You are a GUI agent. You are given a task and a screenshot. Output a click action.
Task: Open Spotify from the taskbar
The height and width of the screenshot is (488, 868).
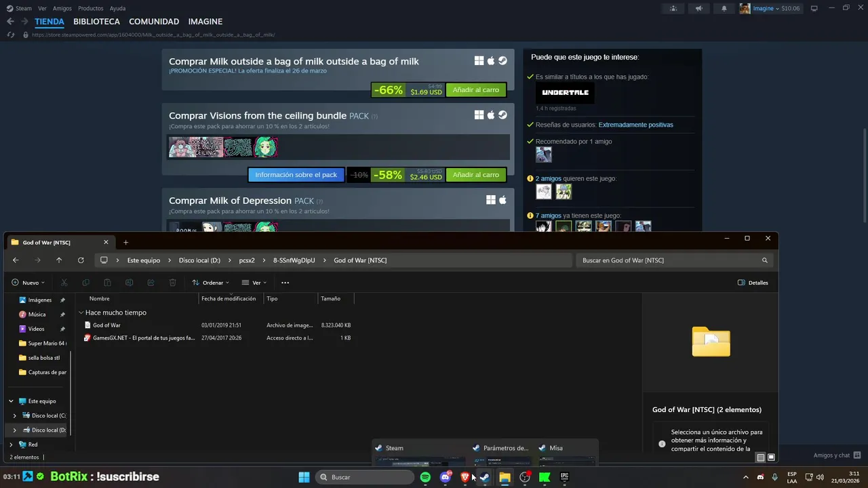point(425,477)
